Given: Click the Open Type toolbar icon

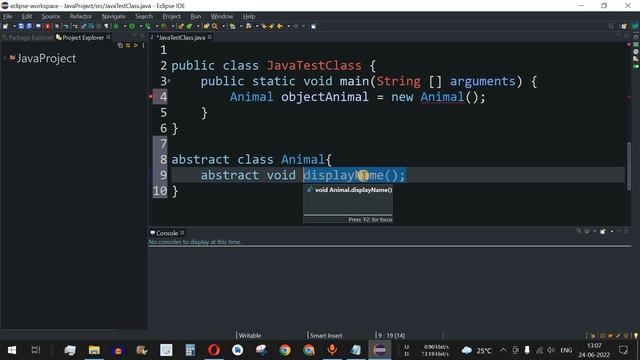Looking at the screenshot, I should [x=206, y=26].
